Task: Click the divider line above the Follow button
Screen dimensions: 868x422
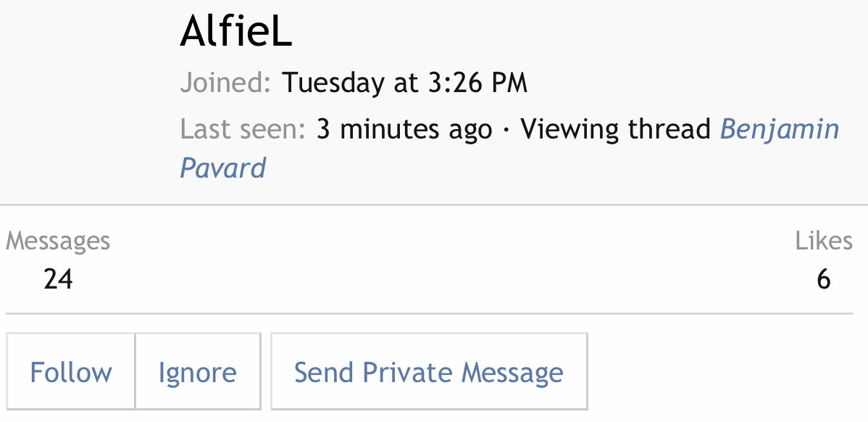Action: 429,314
